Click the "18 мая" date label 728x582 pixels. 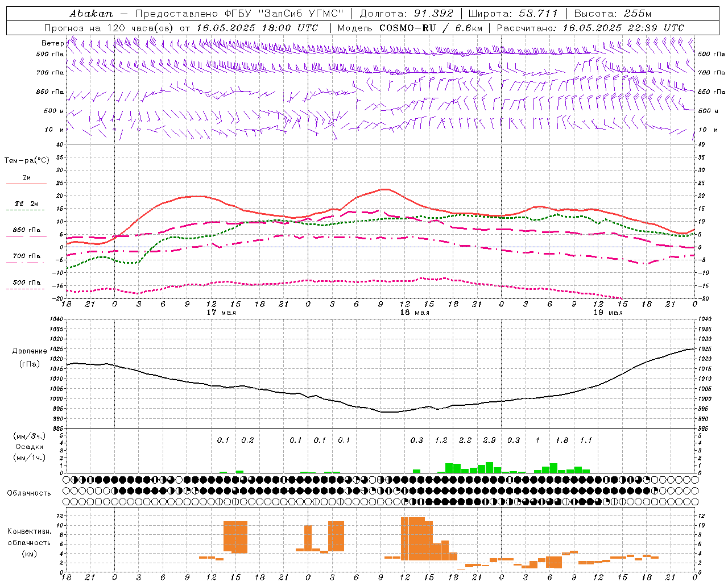pos(415,313)
